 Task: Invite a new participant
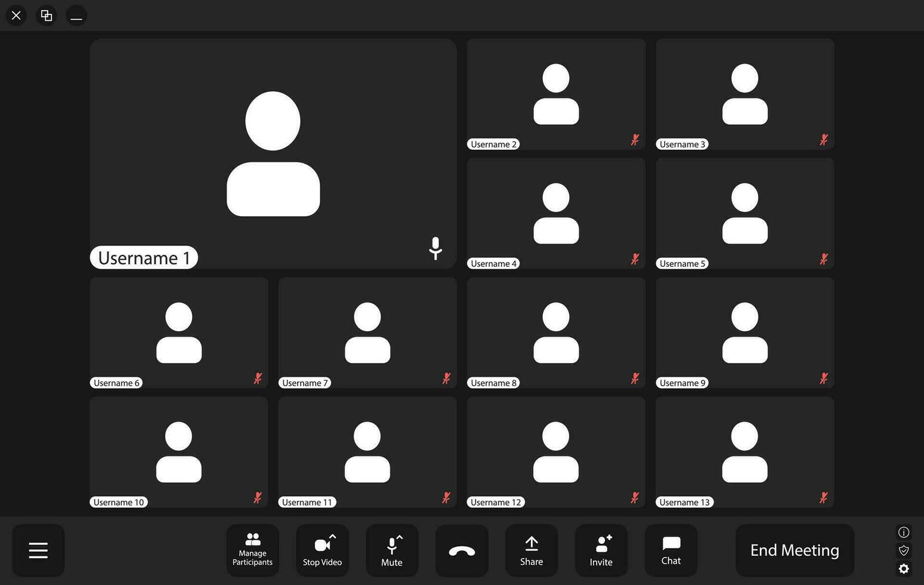click(601, 550)
